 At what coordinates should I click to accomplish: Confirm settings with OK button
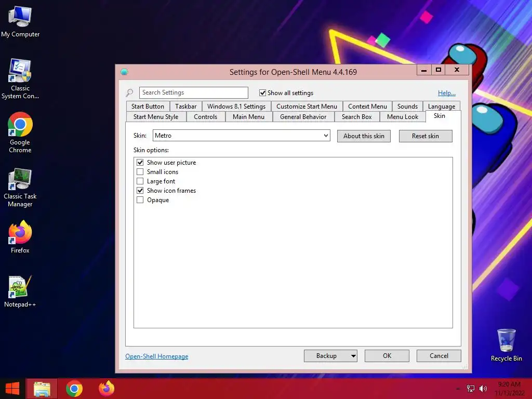click(x=387, y=356)
